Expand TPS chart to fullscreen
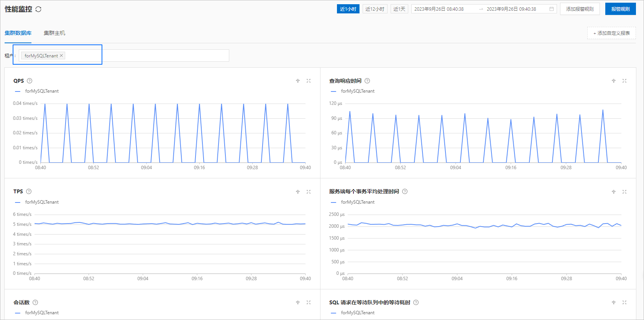Screen dimensions: 644x320 pyautogui.click(x=309, y=192)
